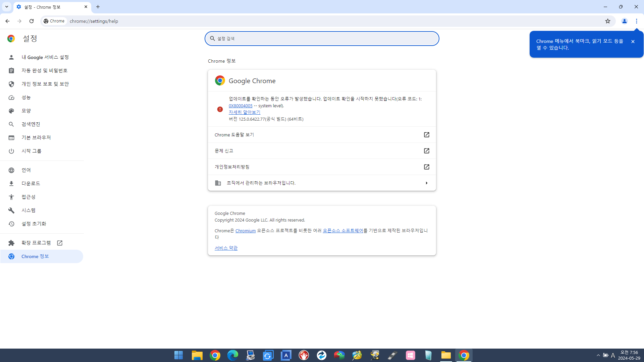
Task: Click the organization building icon
Action: [218, 183]
